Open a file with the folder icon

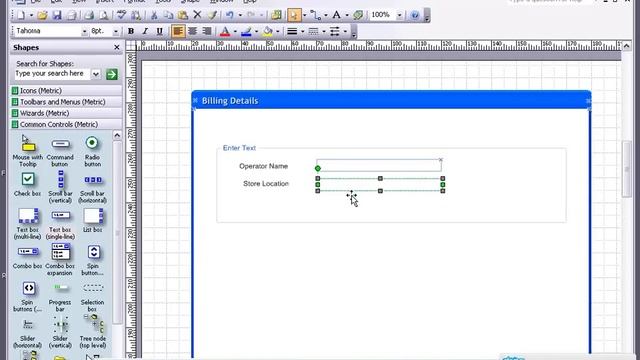coord(42,16)
